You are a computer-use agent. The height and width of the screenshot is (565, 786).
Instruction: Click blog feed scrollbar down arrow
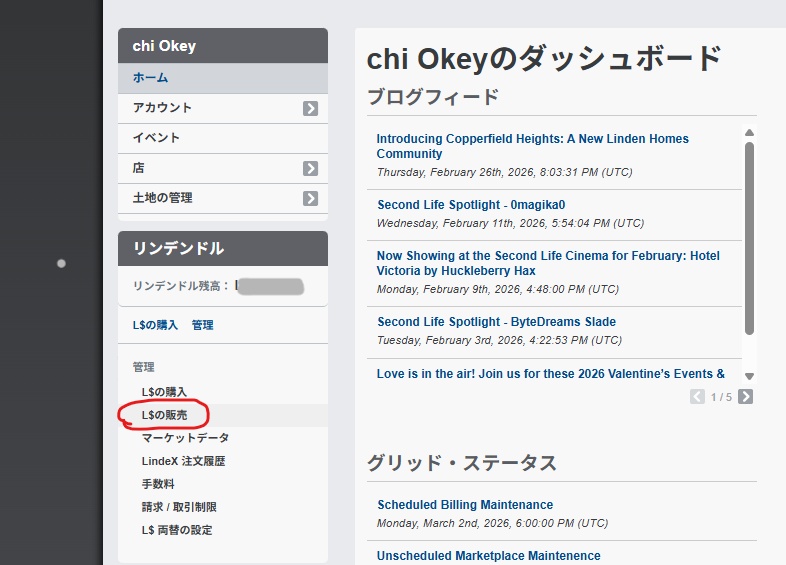tap(749, 376)
